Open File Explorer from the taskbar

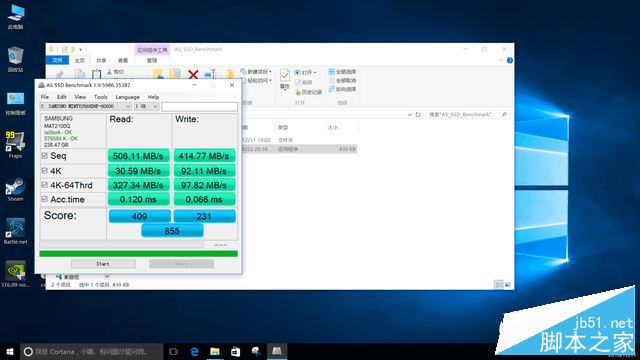click(x=215, y=351)
